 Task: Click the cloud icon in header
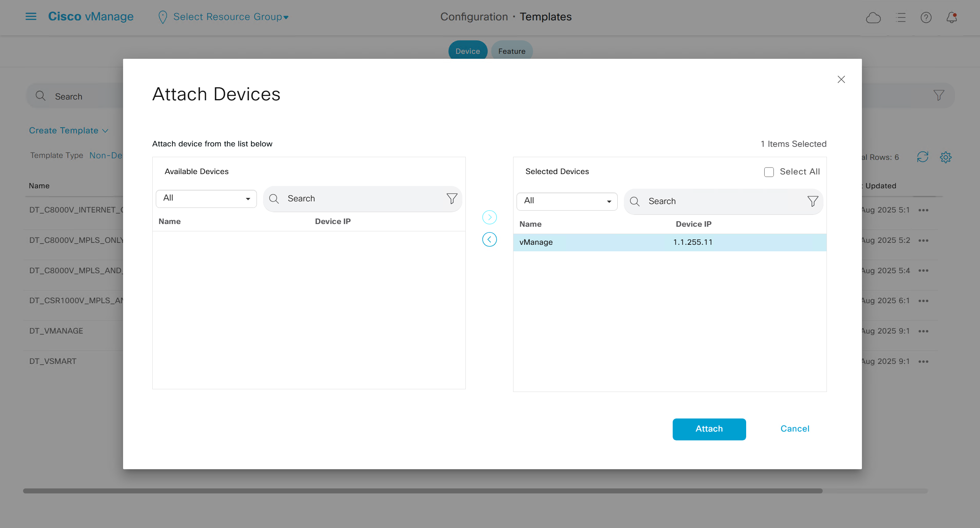coord(873,17)
